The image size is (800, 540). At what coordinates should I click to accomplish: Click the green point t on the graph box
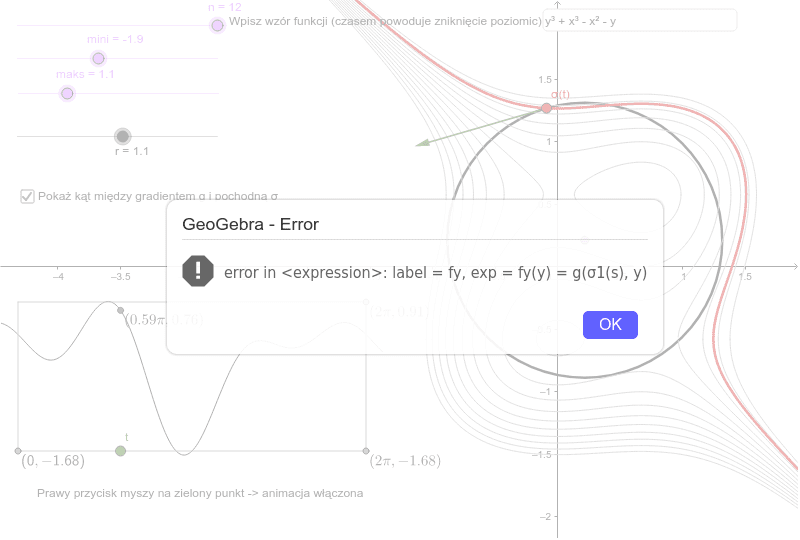[x=120, y=451]
